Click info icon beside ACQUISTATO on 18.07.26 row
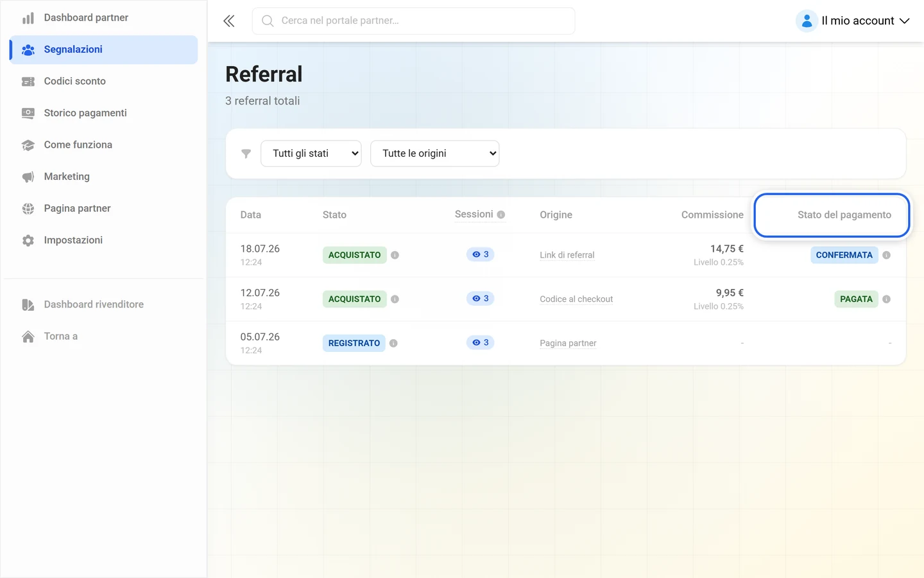The image size is (924, 578). pyautogui.click(x=395, y=255)
